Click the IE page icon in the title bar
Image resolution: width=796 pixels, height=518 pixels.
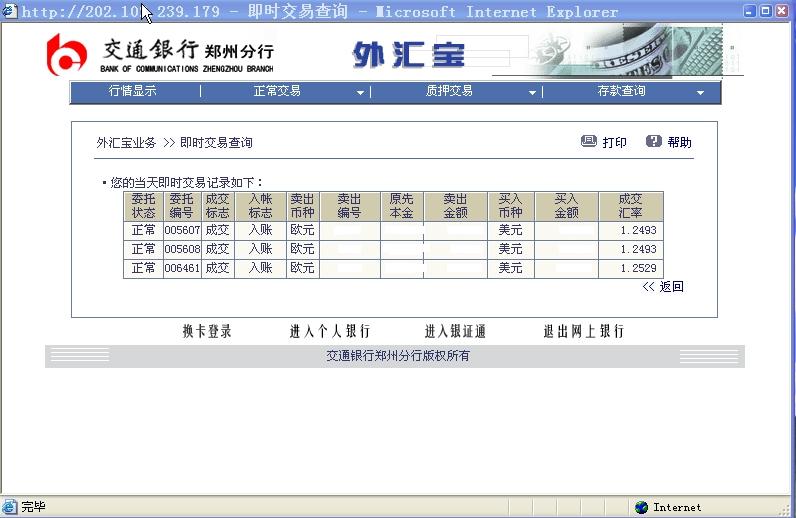tap(9, 11)
